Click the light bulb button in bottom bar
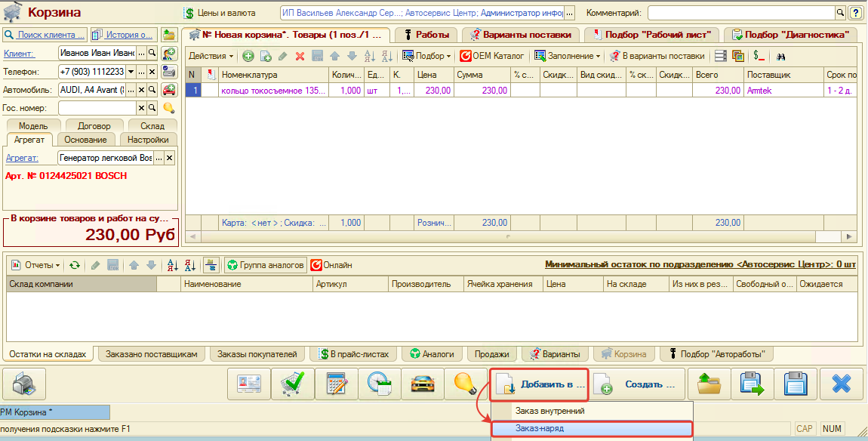 465,384
